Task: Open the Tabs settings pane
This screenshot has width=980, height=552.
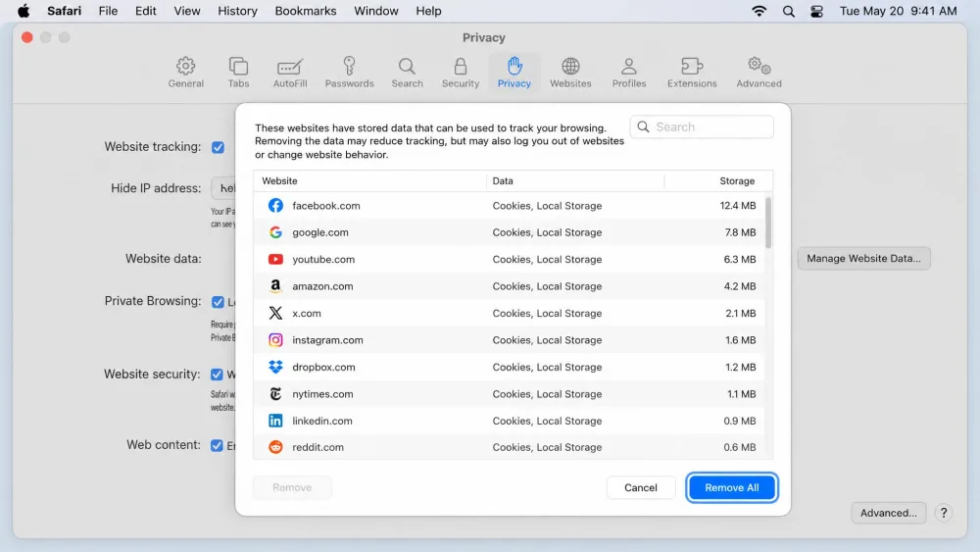Action: (x=238, y=73)
